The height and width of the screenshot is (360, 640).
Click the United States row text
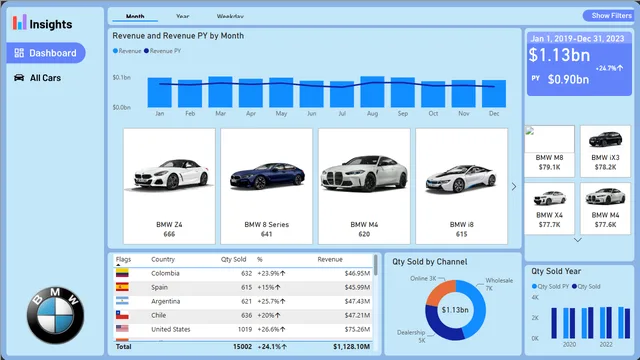[x=171, y=329]
